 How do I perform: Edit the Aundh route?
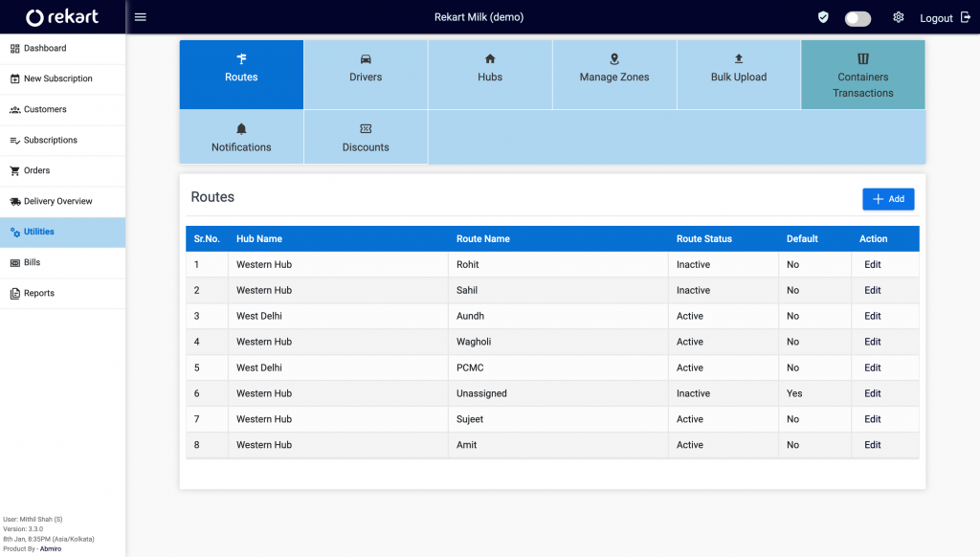[x=873, y=316]
